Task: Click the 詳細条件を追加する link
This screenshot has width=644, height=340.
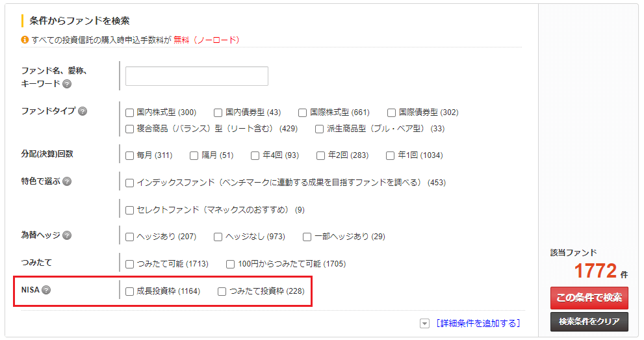Action: pos(478,323)
